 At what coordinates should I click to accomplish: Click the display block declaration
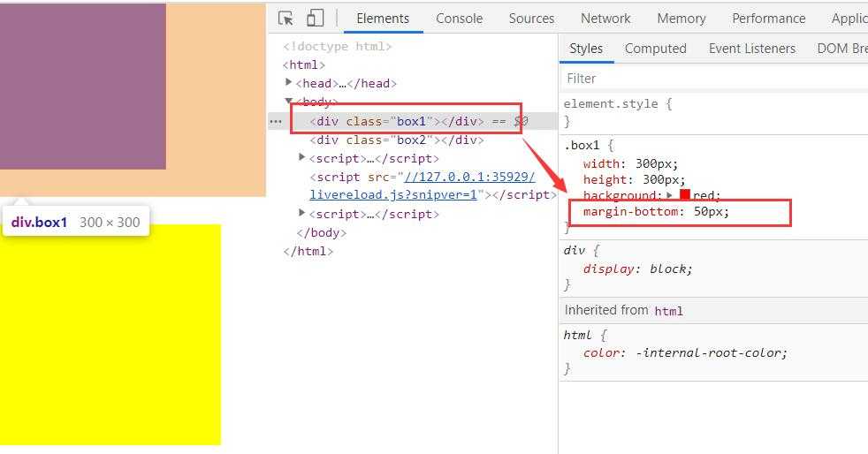point(637,269)
